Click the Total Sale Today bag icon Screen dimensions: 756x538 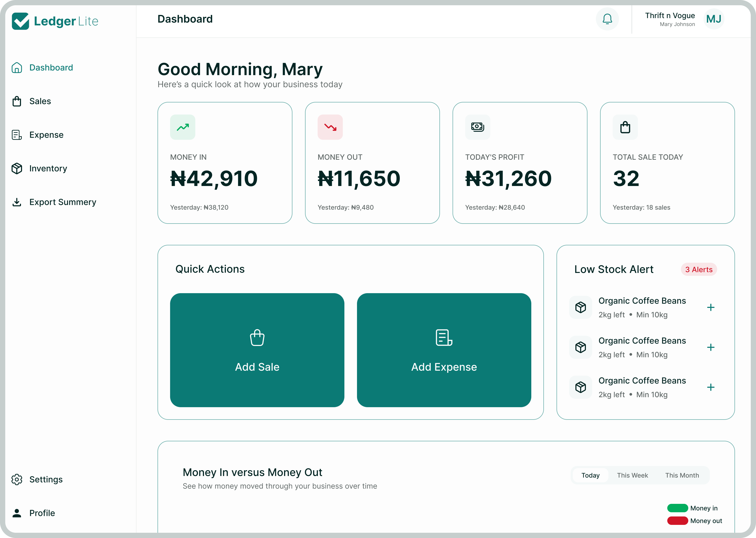(625, 127)
